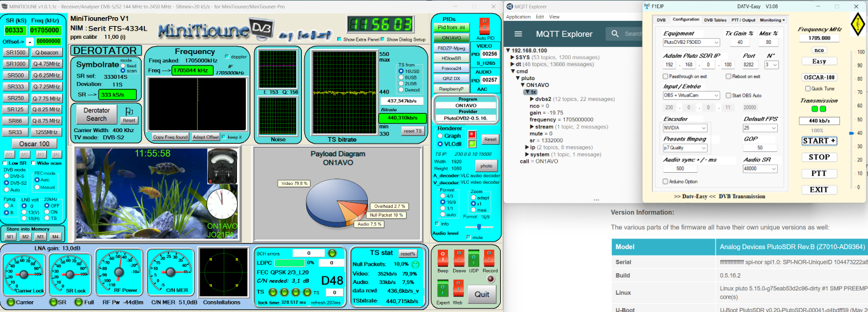
Task: Open the Presets ffmpeg dropdown
Action: point(686,147)
